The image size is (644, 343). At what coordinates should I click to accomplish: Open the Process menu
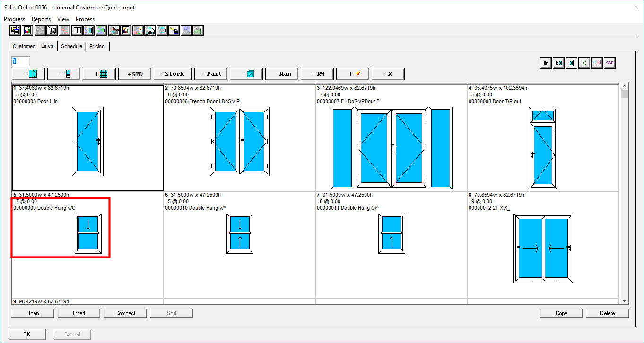tap(85, 19)
